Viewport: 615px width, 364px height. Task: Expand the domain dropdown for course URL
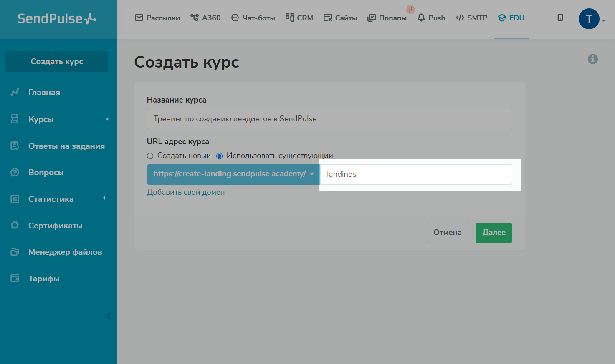pyautogui.click(x=233, y=174)
